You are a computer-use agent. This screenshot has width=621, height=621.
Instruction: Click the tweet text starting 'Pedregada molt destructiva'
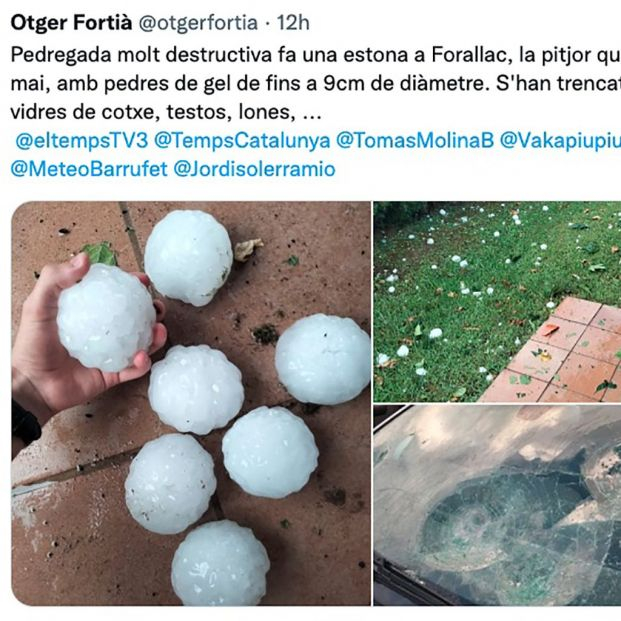[x=316, y=83]
